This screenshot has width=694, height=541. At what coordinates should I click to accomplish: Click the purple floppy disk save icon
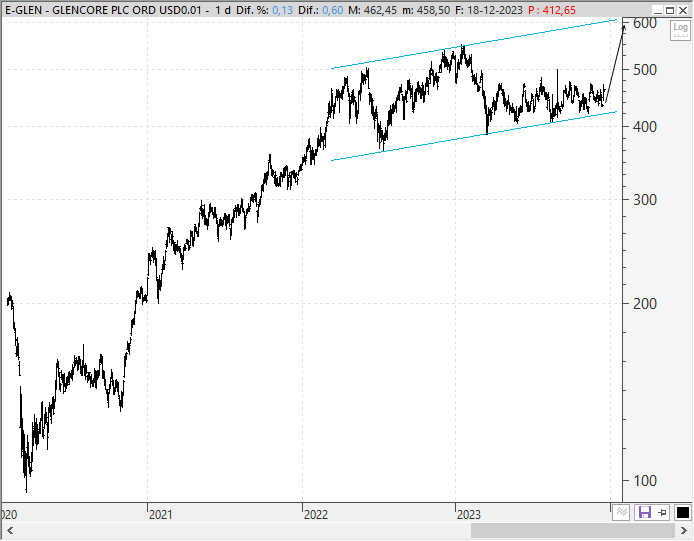(644, 512)
